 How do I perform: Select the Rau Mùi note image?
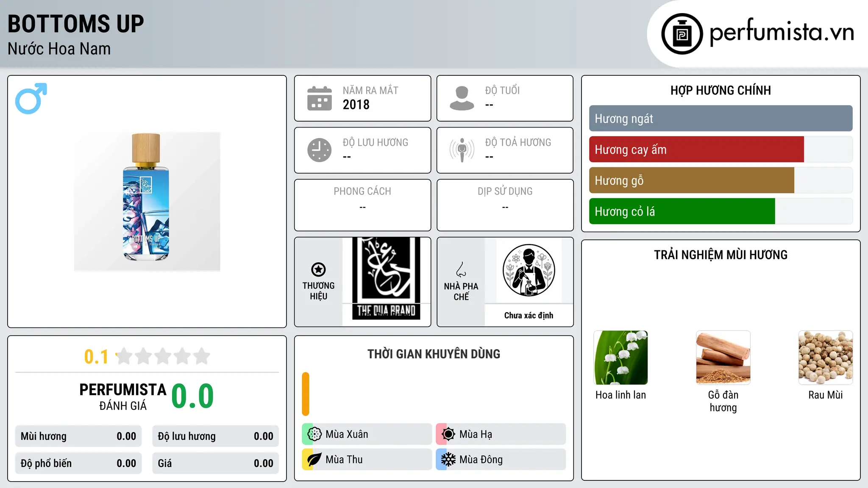point(826,358)
